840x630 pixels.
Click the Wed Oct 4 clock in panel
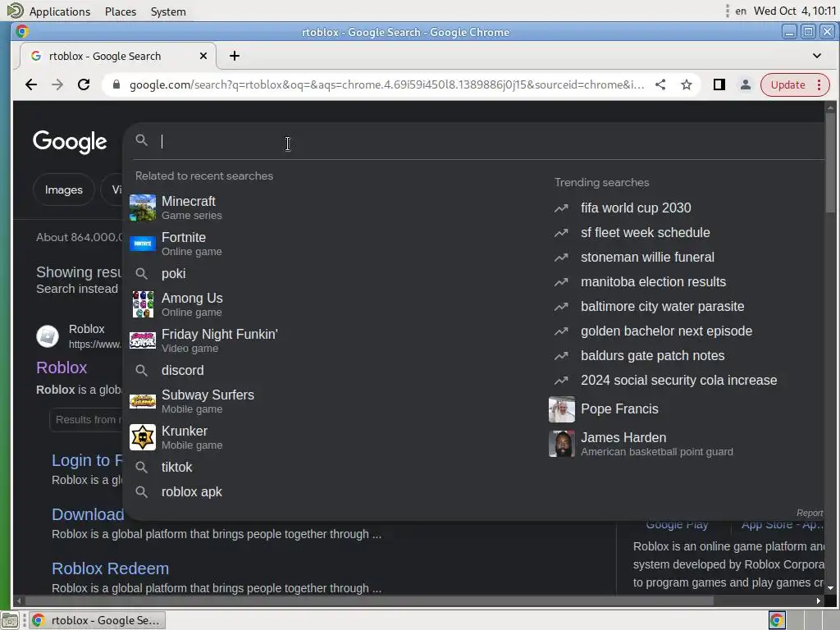(794, 11)
